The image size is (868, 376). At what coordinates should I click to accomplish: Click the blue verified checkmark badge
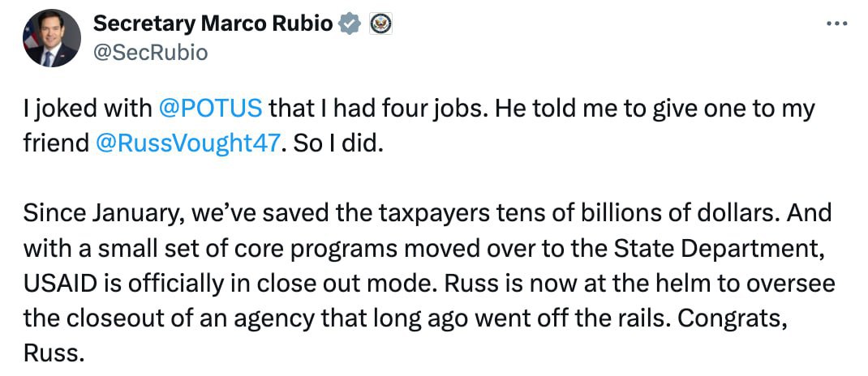click(x=350, y=24)
